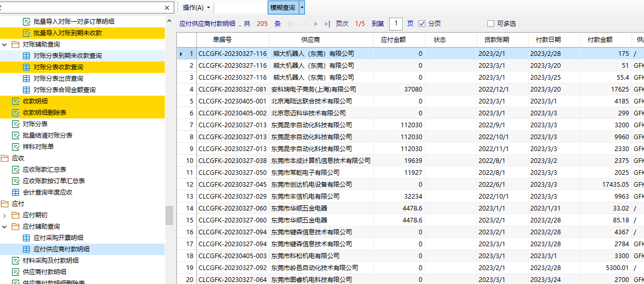Expand the 应付期初 folder

pyautogui.click(x=5, y=215)
